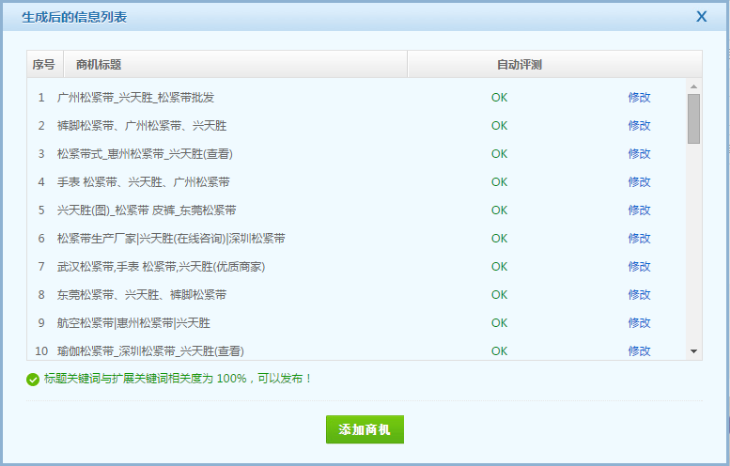
Task: Click the 自动评测 column header
Action: point(519,65)
